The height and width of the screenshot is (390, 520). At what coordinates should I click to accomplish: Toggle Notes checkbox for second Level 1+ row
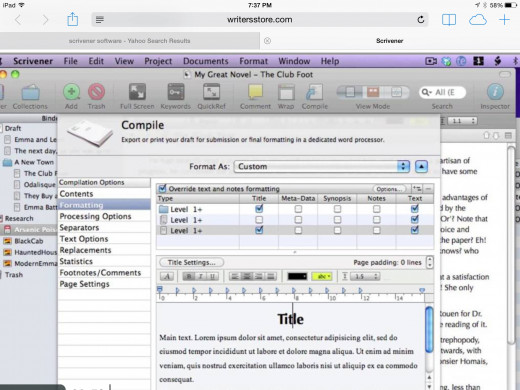[377, 220]
